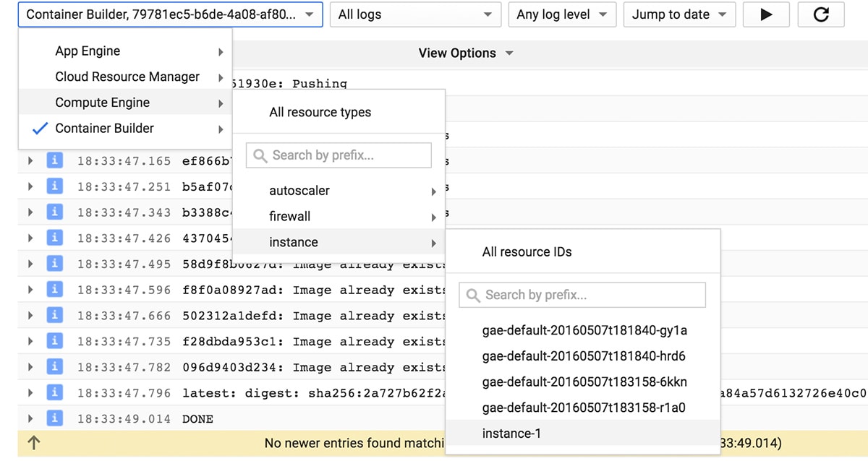Open the Container Builder resource selector dropdown
Viewport: 868px width, 461px height.
click(x=171, y=14)
